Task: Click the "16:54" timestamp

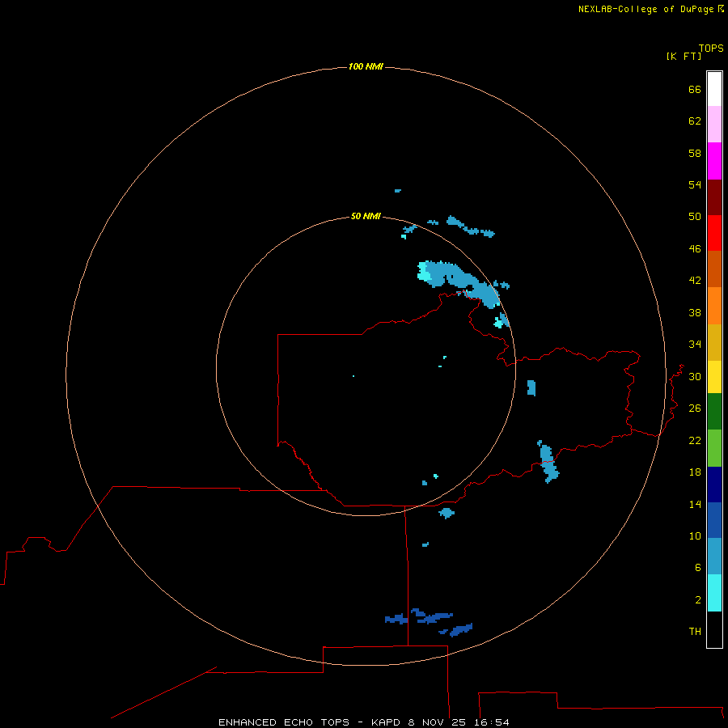Action: pyautogui.click(x=492, y=722)
